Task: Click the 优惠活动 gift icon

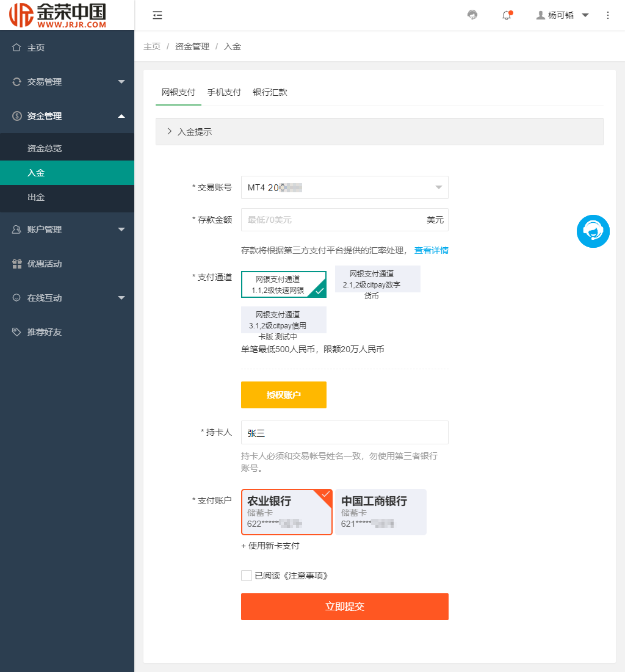Action: coord(16,264)
